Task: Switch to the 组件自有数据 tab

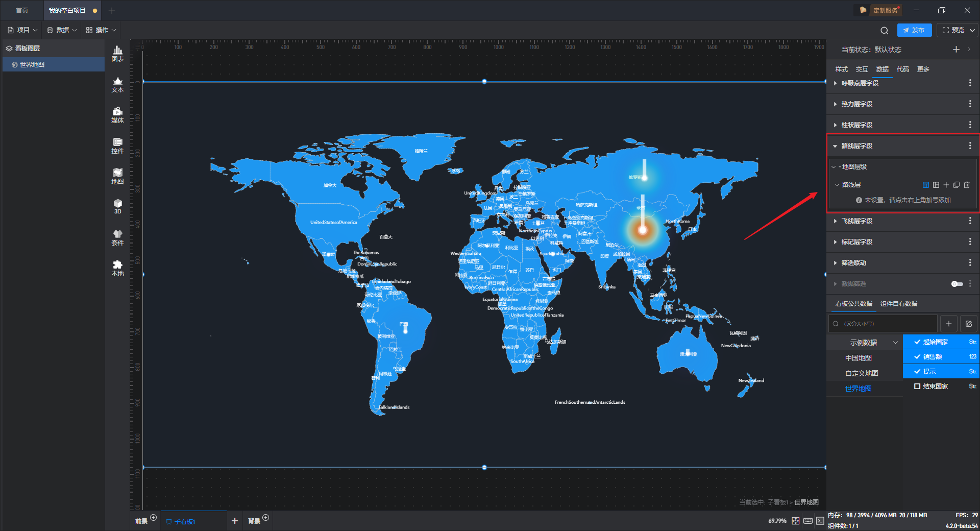Action: coord(898,303)
